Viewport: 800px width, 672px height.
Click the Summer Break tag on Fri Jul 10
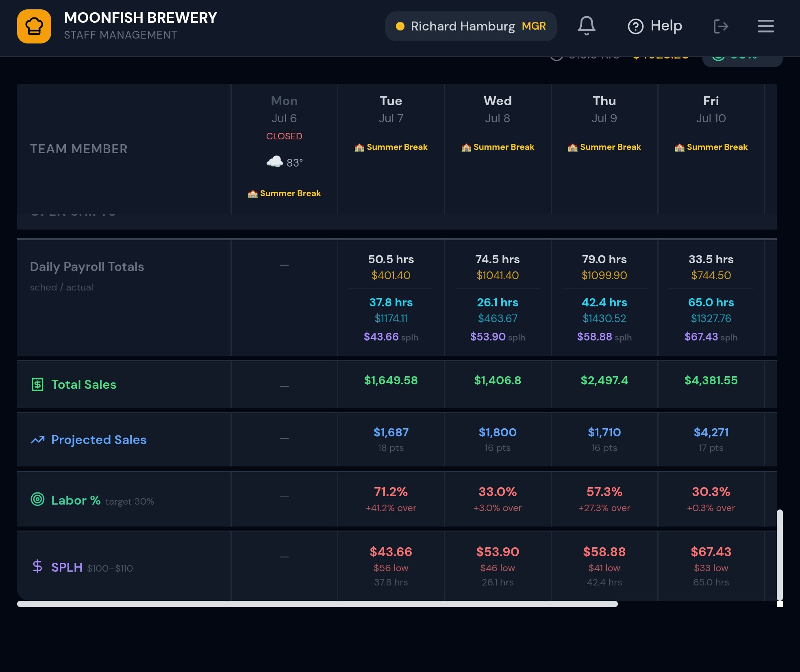711,147
